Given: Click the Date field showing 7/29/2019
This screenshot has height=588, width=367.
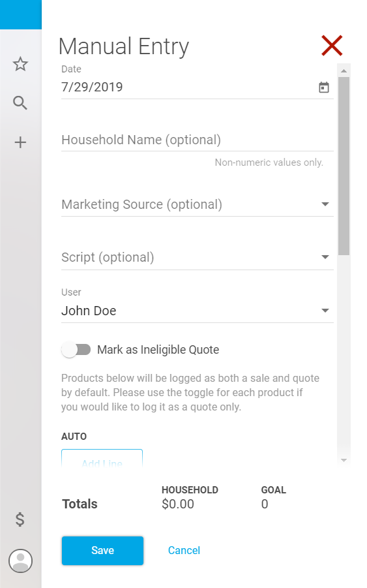Looking at the screenshot, I should [x=198, y=87].
